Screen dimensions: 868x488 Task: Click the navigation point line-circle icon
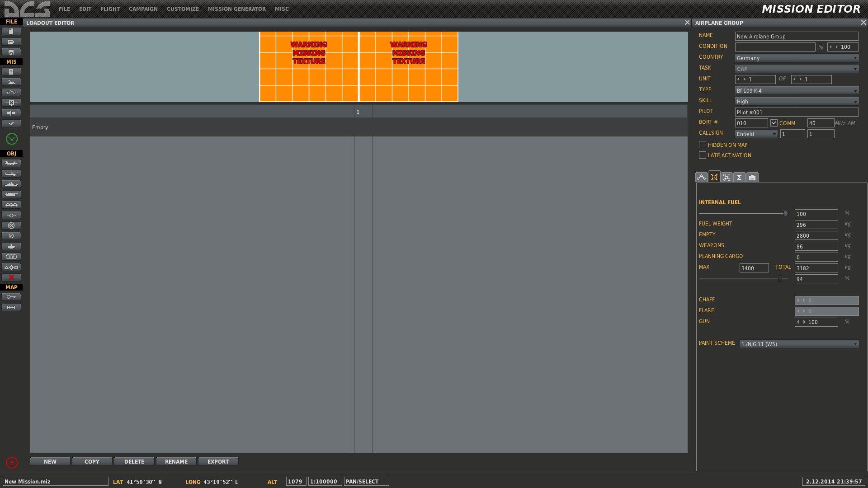tap(11, 215)
